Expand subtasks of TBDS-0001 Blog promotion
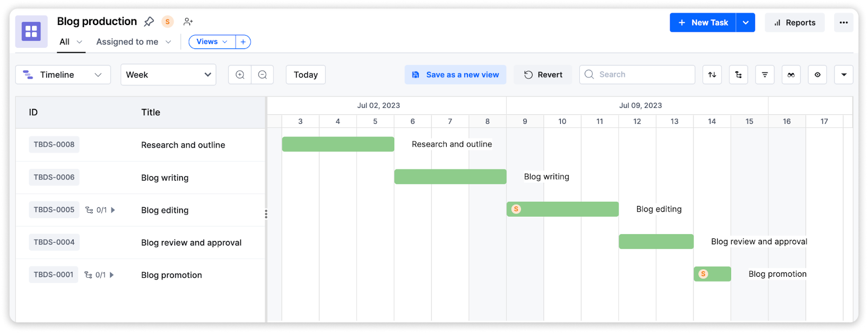868x333 pixels. [112, 275]
